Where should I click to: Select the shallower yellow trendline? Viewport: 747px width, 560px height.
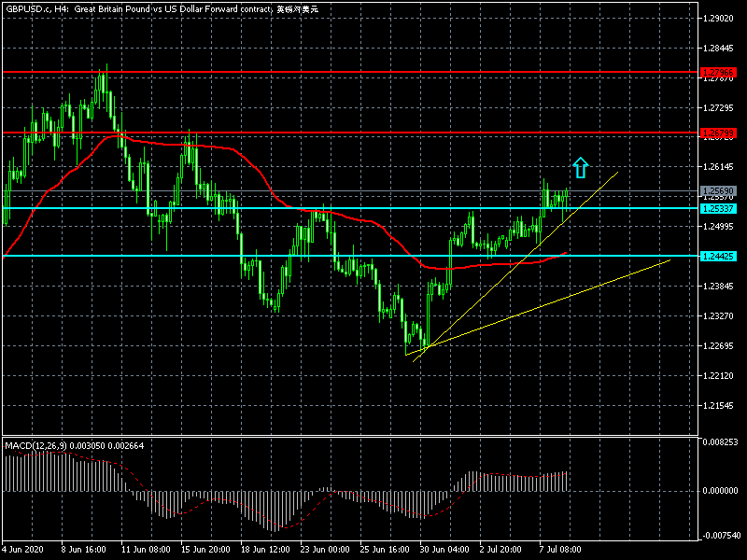click(538, 307)
